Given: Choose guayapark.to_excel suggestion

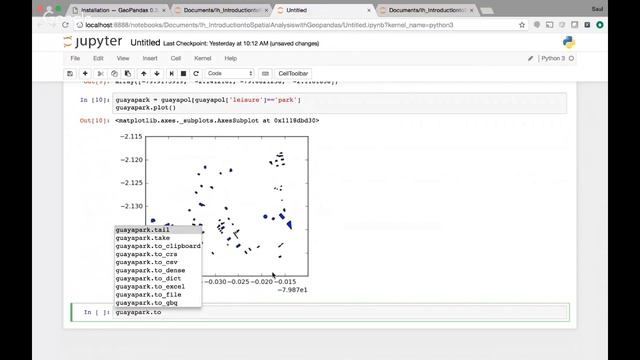Looking at the screenshot, I should click(158, 287).
